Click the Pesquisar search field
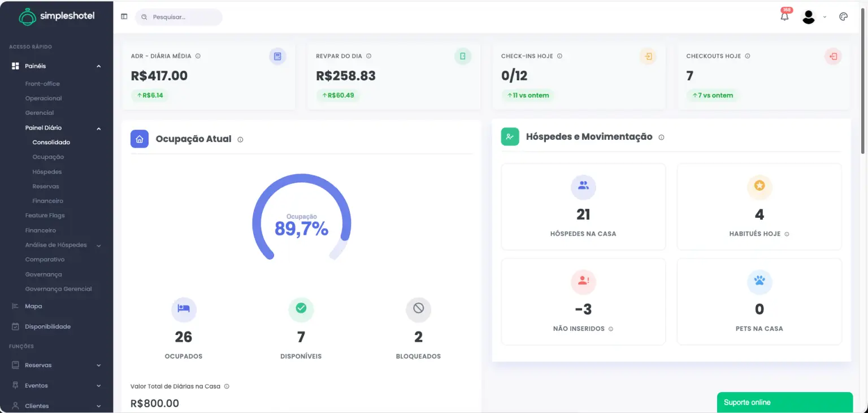The width and height of the screenshot is (868, 413). pyautogui.click(x=179, y=17)
